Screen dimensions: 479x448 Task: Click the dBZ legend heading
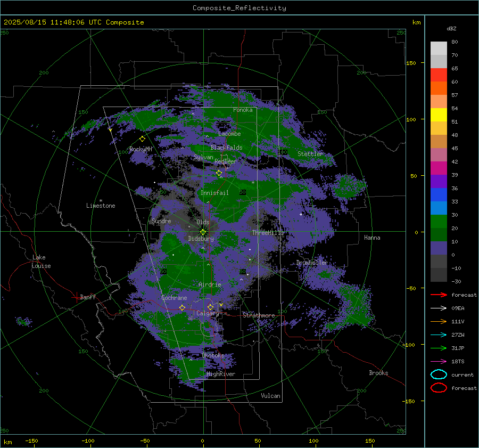point(451,28)
